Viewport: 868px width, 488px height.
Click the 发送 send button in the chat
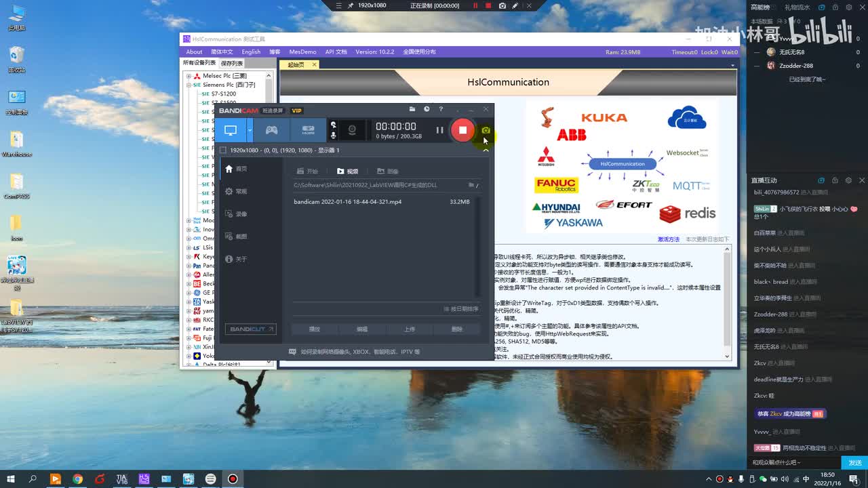click(854, 462)
